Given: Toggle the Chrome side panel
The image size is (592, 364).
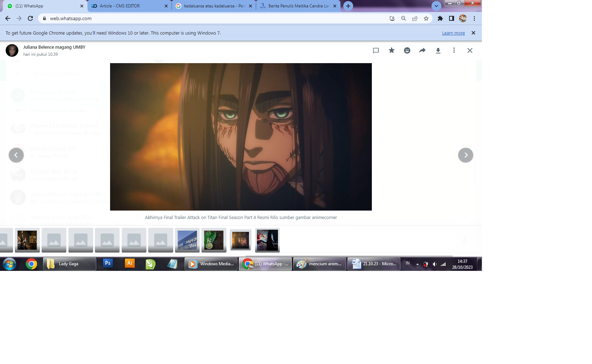Looking at the screenshot, I should [x=452, y=18].
